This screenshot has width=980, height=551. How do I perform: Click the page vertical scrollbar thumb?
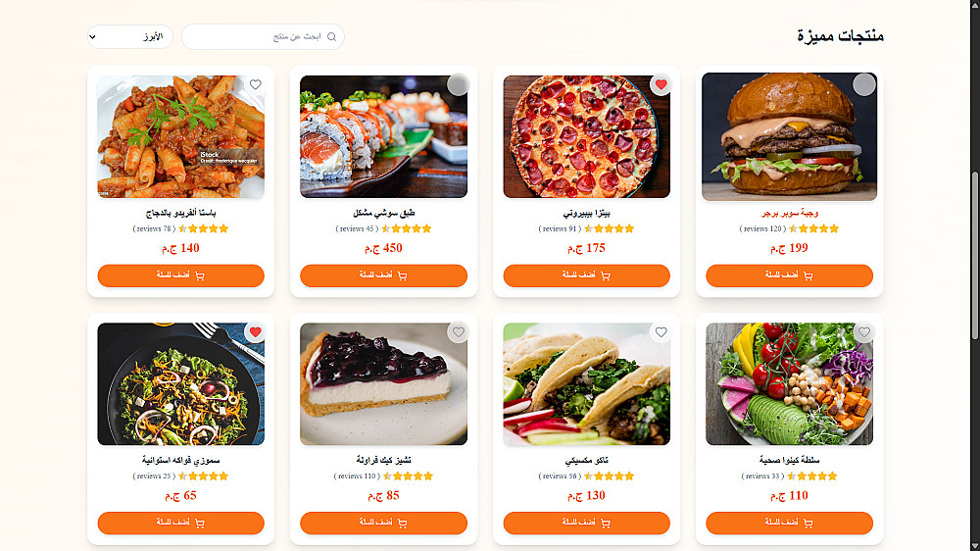[974, 255]
